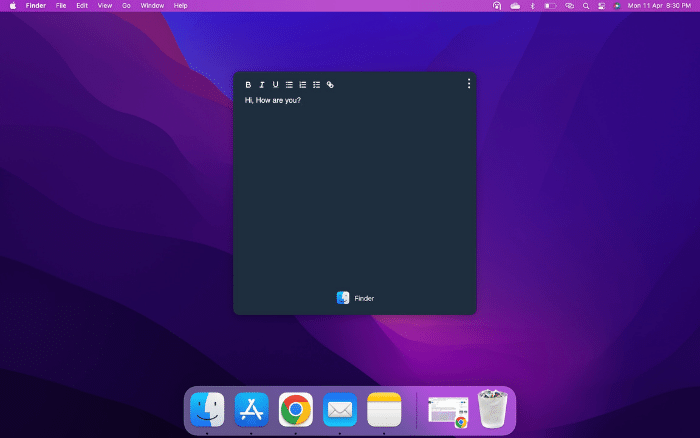700x438 pixels.
Task: Open the Trash from the Dock
Action: (x=492, y=409)
